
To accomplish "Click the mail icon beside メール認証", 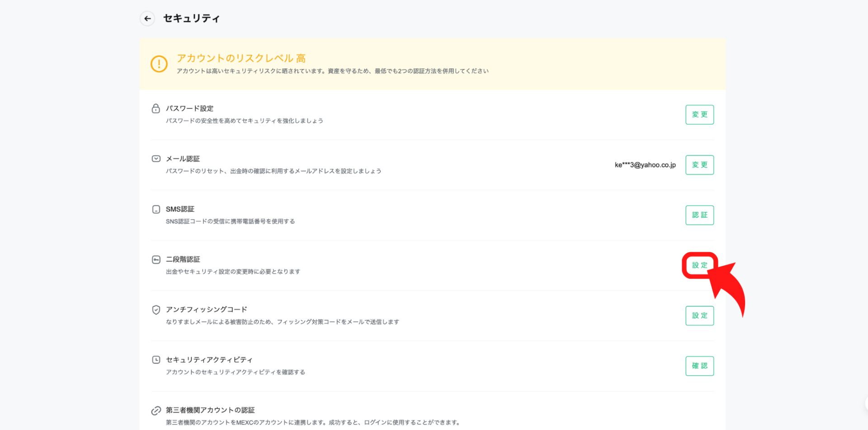I will pyautogui.click(x=156, y=159).
